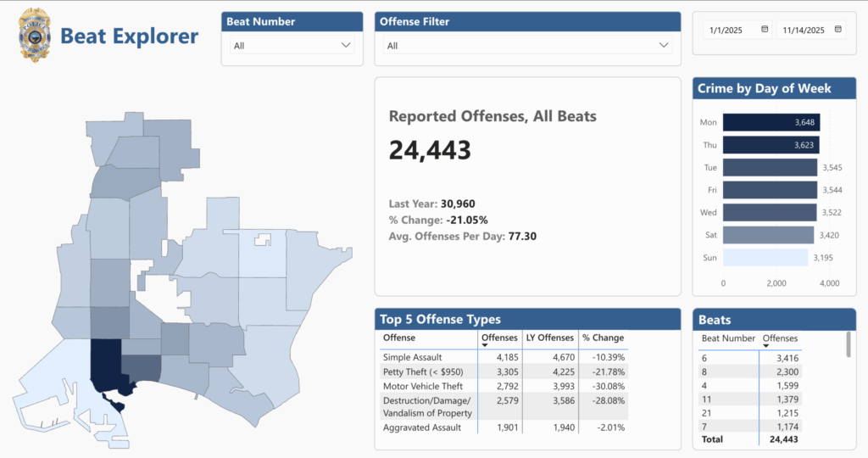Select the Sun bar in day chart
Screen dimensions: 868x458
(x=765, y=258)
